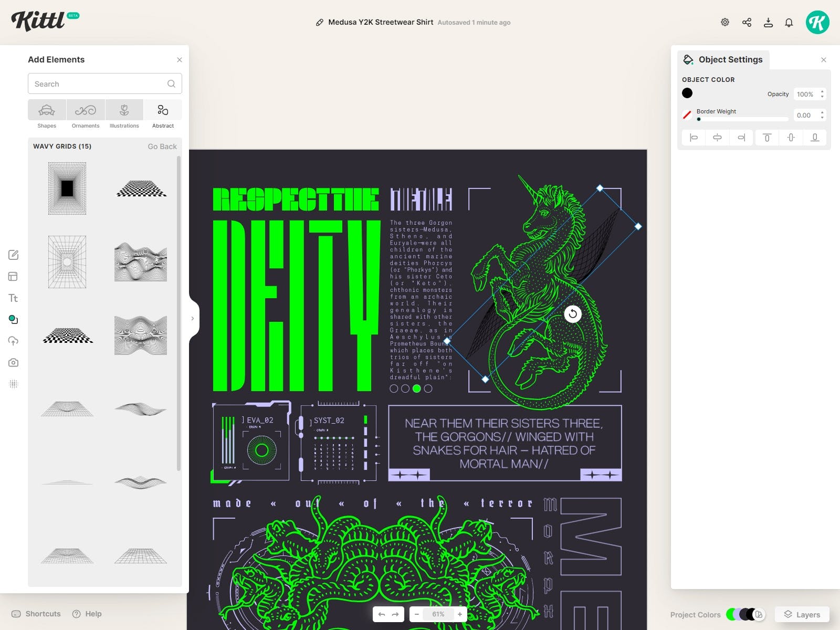This screenshot has height=630, width=840.
Task: Select the RESPECT THE headline on canvas
Action: tap(296, 199)
